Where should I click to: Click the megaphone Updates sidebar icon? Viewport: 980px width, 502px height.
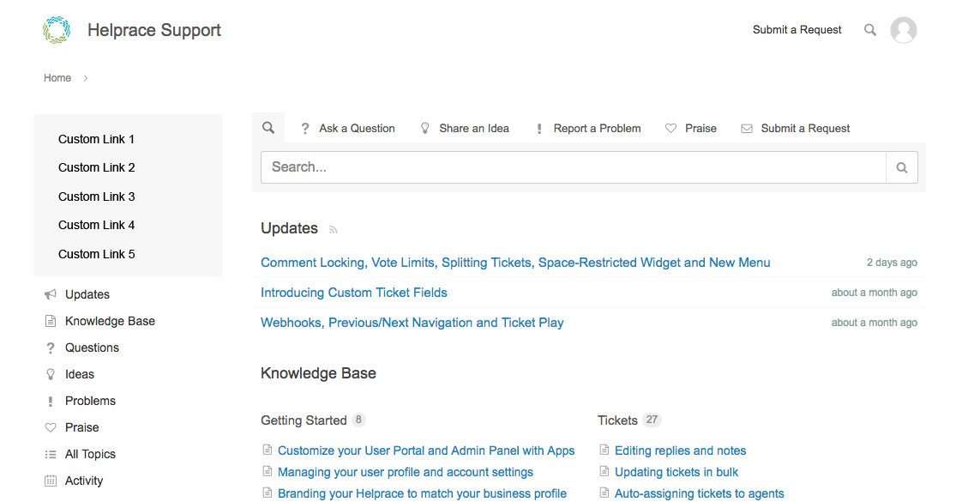click(x=51, y=294)
